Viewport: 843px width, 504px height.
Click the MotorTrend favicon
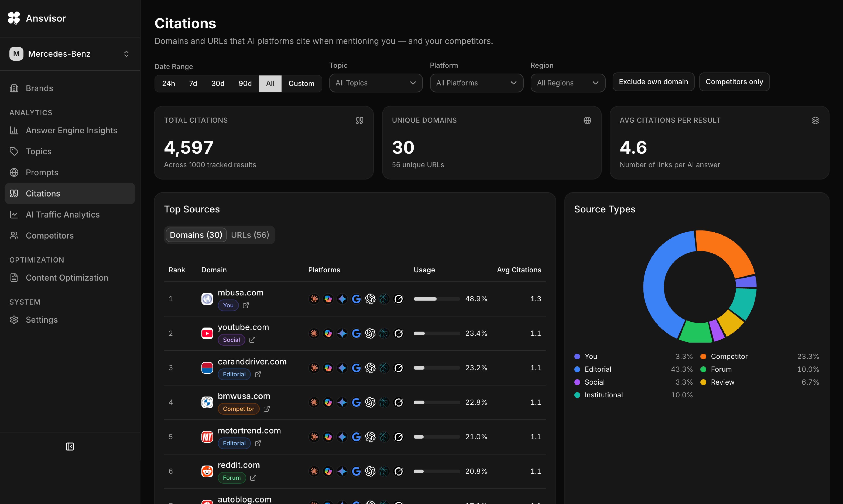[x=207, y=437]
